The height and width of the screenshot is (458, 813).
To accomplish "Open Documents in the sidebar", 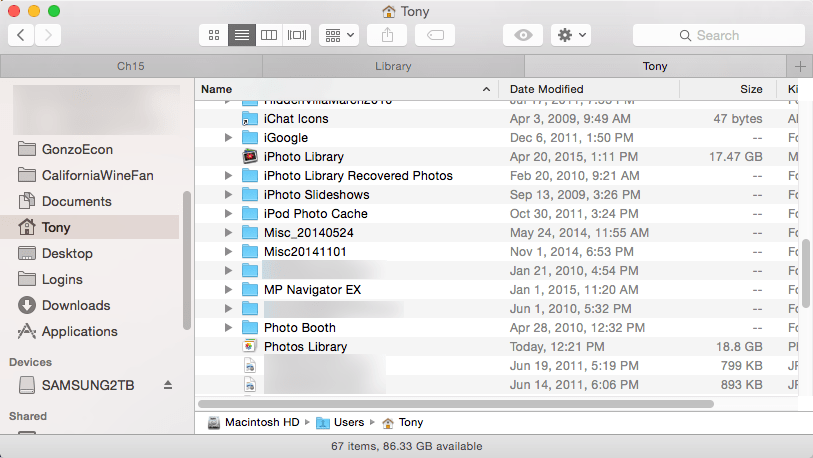I will coord(65,201).
